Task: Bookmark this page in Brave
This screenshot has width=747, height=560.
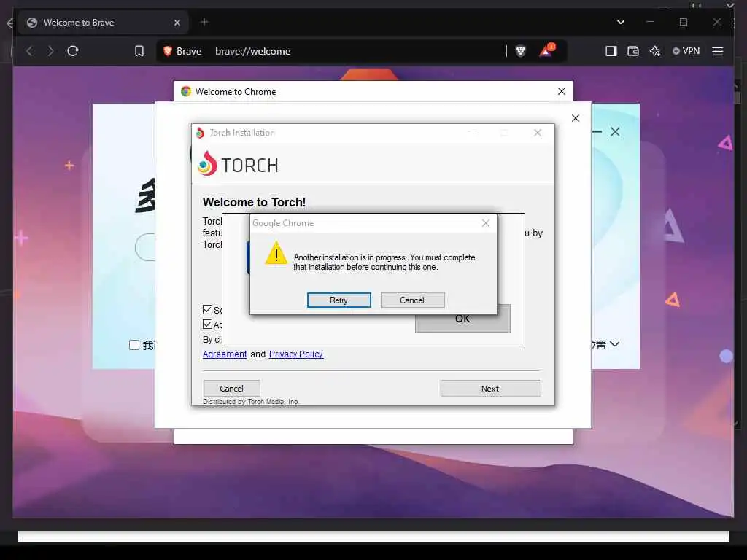Action: pos(139,51)
